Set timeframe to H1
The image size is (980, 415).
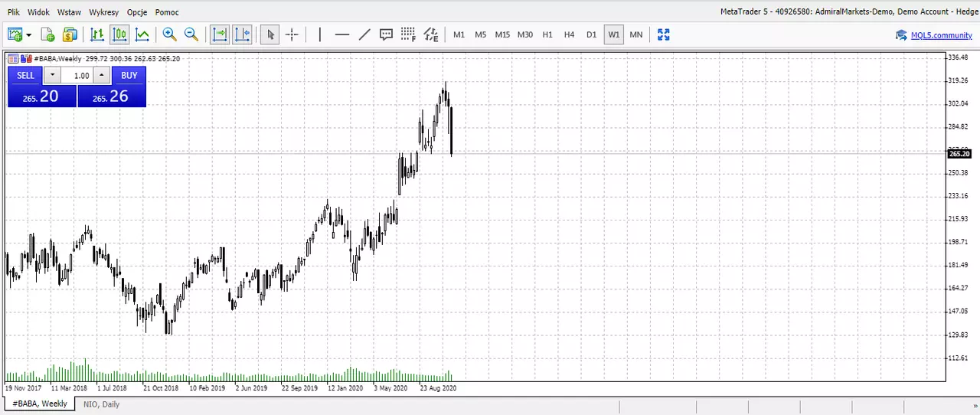pyautogui.click(x=547, y=34)
